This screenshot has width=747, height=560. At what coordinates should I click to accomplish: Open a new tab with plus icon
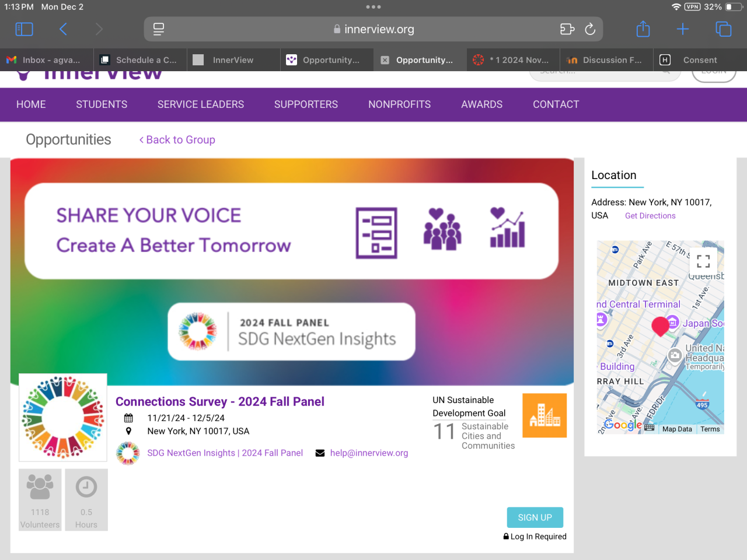[683, 29]
